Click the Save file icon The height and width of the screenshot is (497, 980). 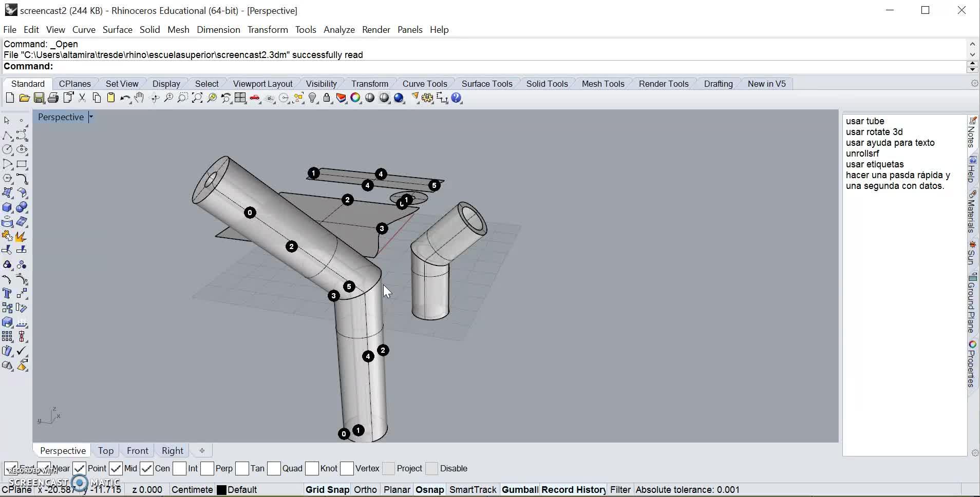point(39,98)
